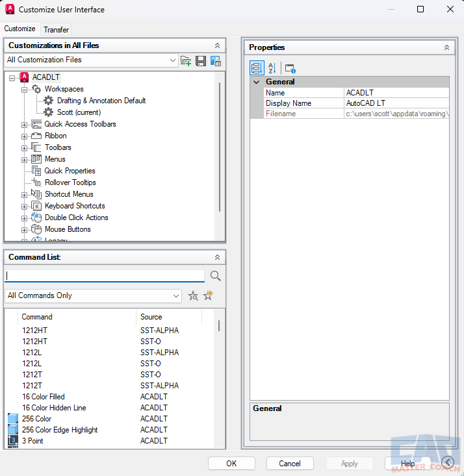Click the ACADLT red application icon in tree
The width and height of the screenshot is (464, 476).
click(x=24, y=77)
